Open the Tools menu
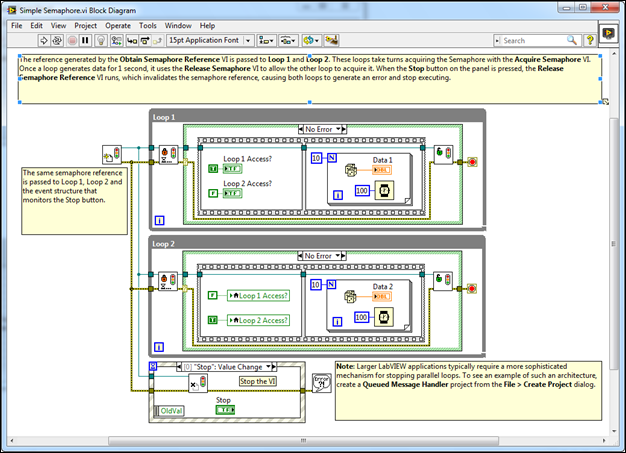This screenshot has height=453, width=626. (148, 25)
